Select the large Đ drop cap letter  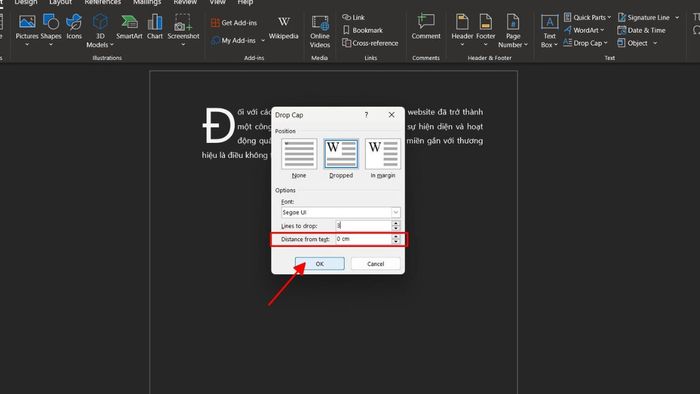[218, 126]
